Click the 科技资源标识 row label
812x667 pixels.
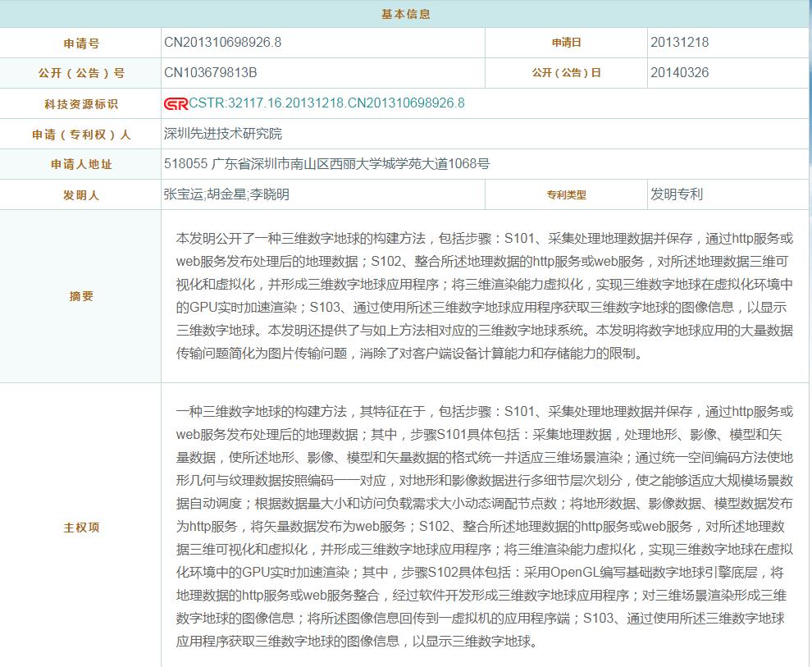[81, 104]
